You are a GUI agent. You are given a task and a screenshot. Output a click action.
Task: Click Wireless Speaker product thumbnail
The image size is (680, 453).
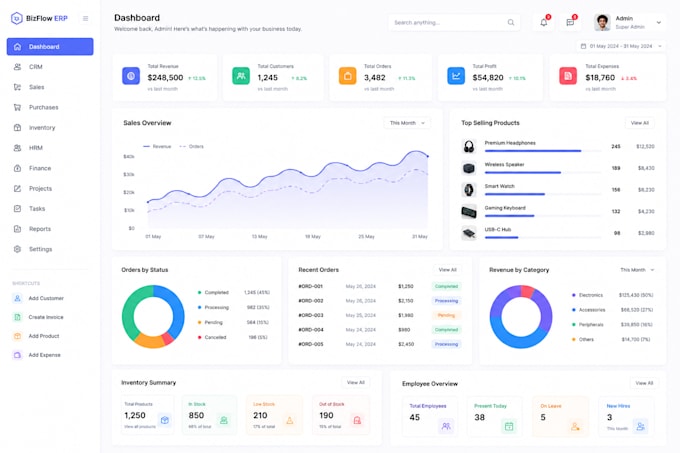469,168
